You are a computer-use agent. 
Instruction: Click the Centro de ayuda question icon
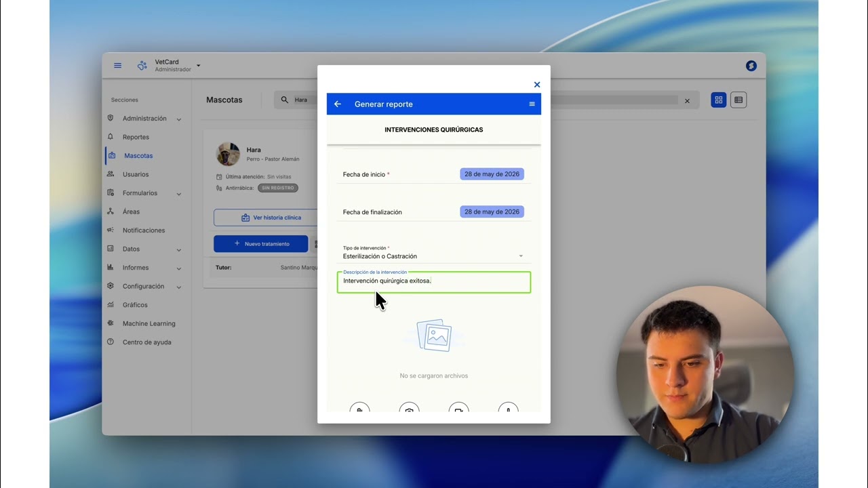[111, 342]
